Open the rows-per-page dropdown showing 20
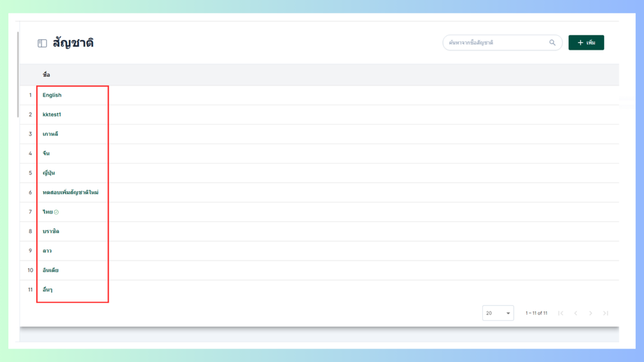Viewport: 644px width, 362px height. (x=498, y=313)
